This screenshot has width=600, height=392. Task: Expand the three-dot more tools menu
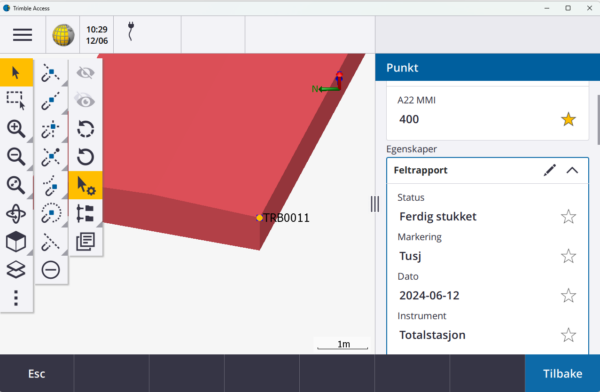click(x=16, y=298)
